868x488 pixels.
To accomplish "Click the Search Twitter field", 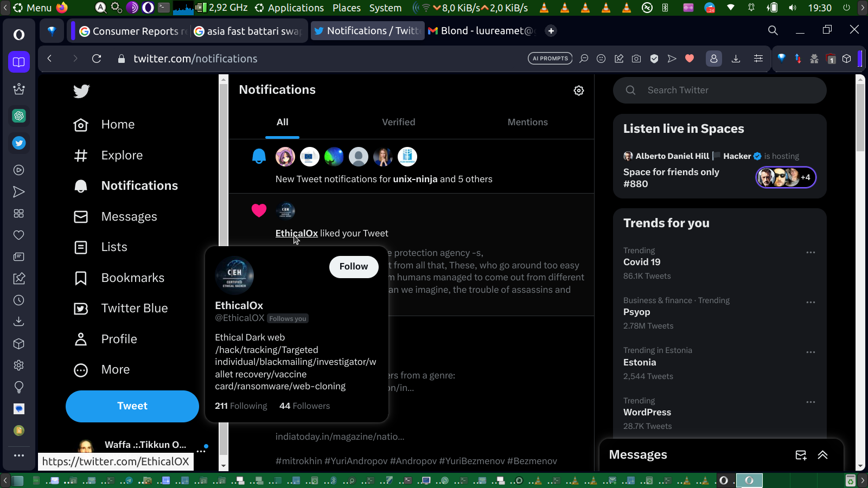I will pos(720,91).
